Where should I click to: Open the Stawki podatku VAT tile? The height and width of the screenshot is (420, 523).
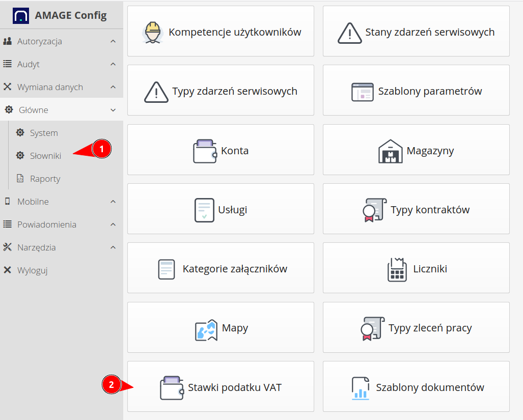pyautogui.click(x=221, y=386)
